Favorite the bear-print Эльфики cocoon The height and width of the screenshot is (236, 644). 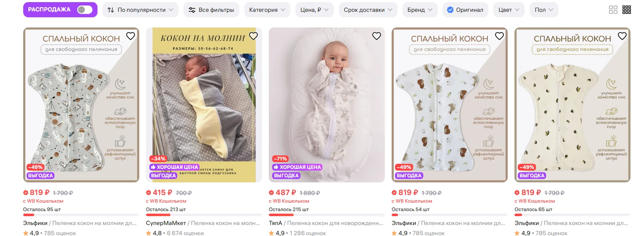(x=499, y=36)
